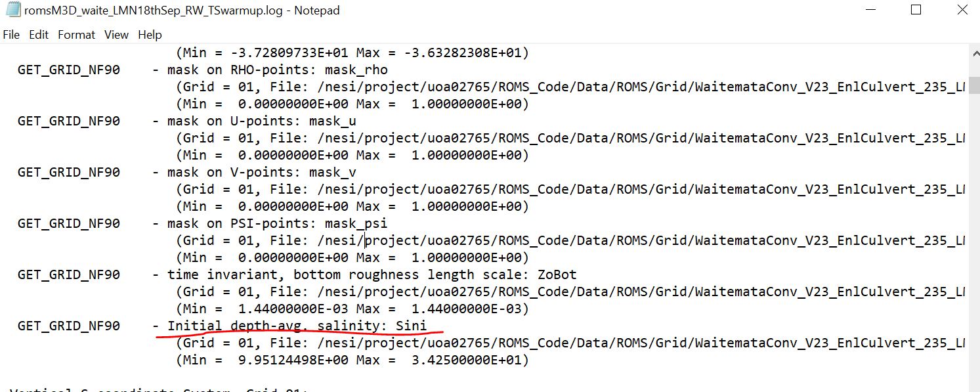Click the scrollbar up arrow
Viewport: 980px width, 392px height.
point(974,51)
